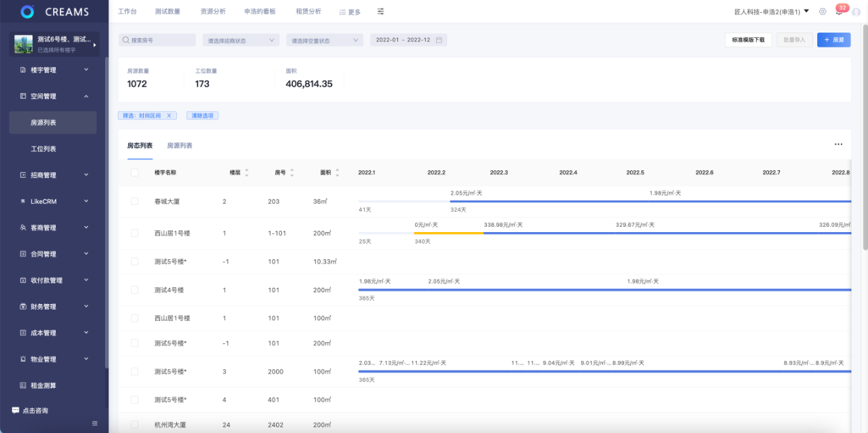Collapse sidebar using bottom menu icon

click(95, 423)
